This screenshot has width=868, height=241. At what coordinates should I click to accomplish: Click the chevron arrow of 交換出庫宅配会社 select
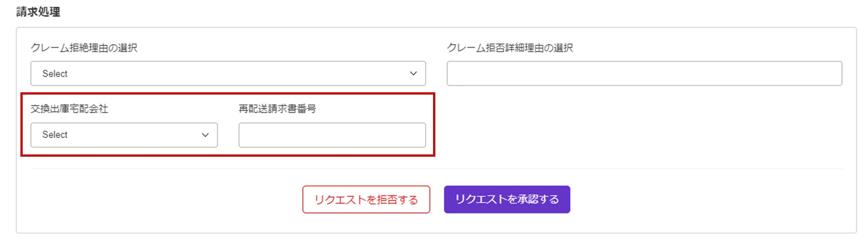(205, 135)
